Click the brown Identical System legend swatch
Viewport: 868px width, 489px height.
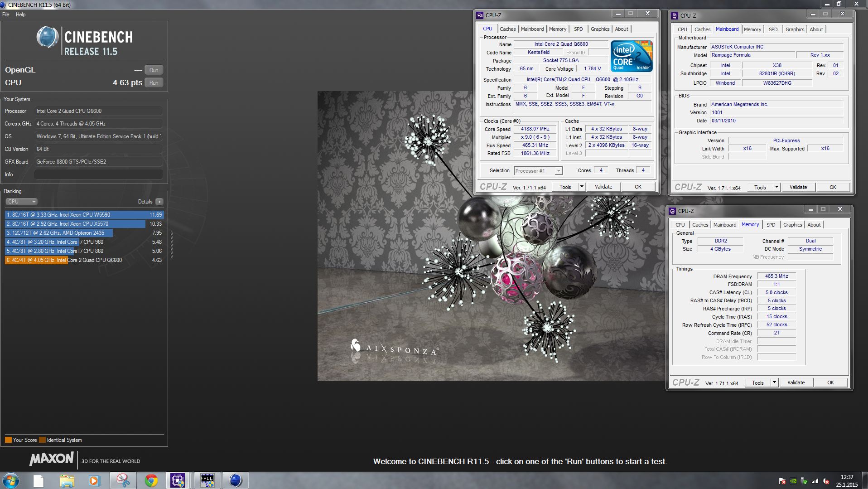(x=42, y=440)
